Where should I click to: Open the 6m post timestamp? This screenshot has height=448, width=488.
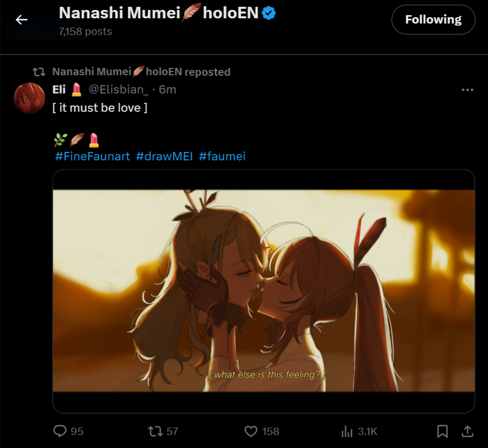coord(168,90)
